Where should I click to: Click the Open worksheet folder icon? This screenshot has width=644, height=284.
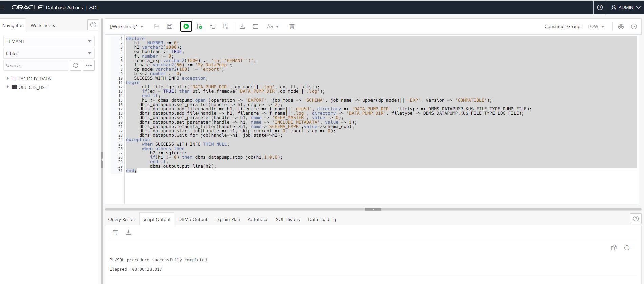(156, 26)
